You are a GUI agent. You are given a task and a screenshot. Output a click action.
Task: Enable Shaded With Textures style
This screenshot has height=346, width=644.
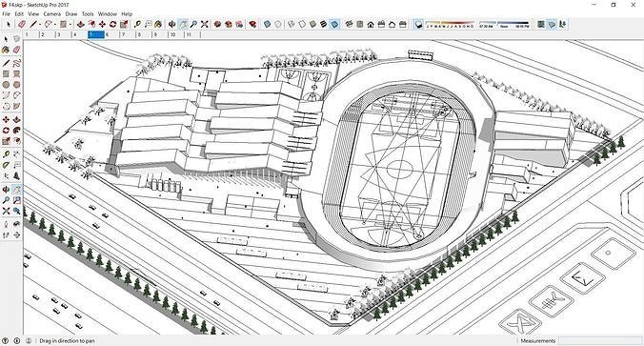324,25
